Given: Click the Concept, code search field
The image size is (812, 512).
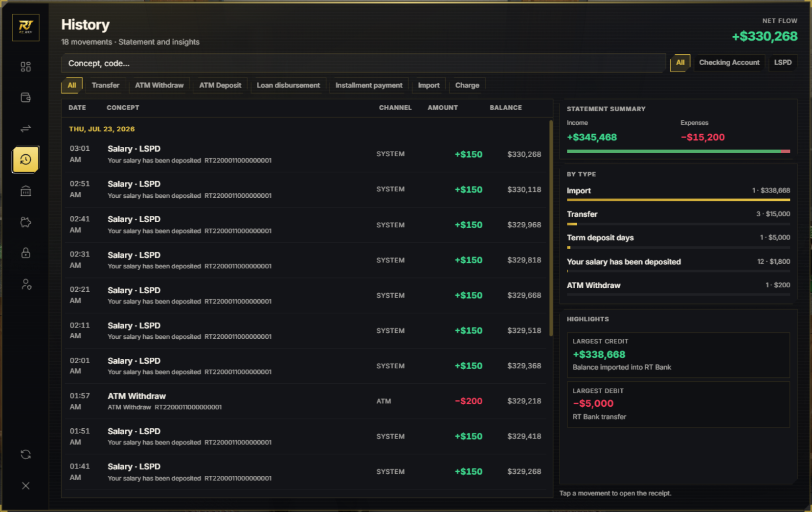Looking at the screenshot, I should pyautogui.click(x=363, y=63).
